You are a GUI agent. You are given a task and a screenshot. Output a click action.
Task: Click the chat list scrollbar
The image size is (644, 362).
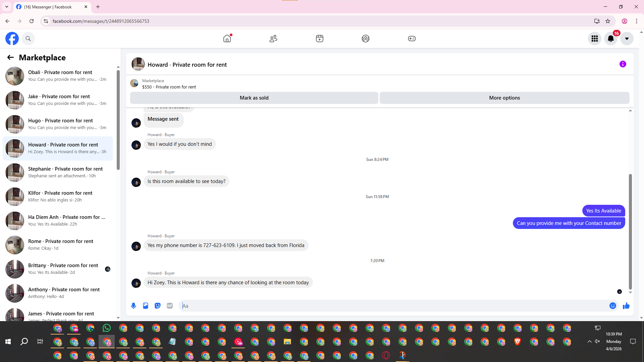(x=118, y=120)
